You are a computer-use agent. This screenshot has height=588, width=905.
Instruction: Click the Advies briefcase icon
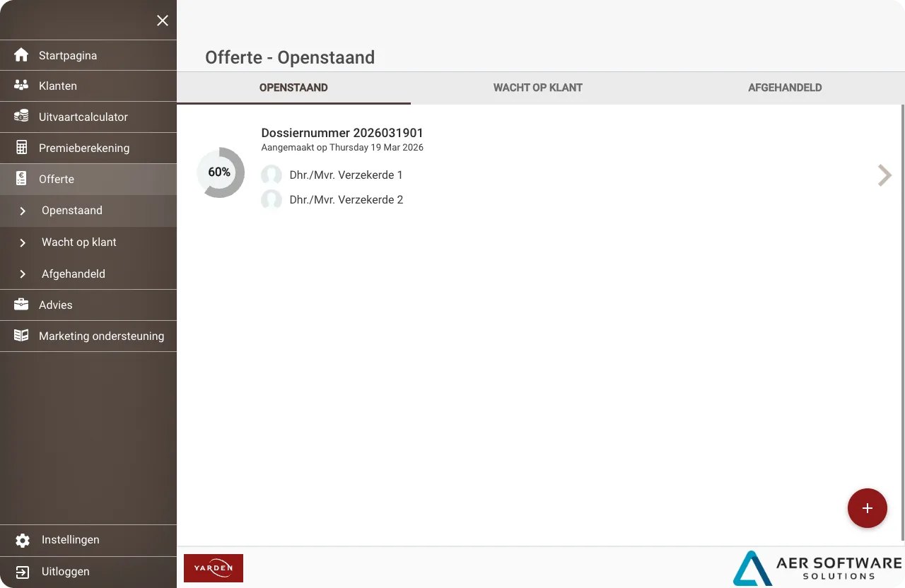pyautogui.click(x=21, y=305)
